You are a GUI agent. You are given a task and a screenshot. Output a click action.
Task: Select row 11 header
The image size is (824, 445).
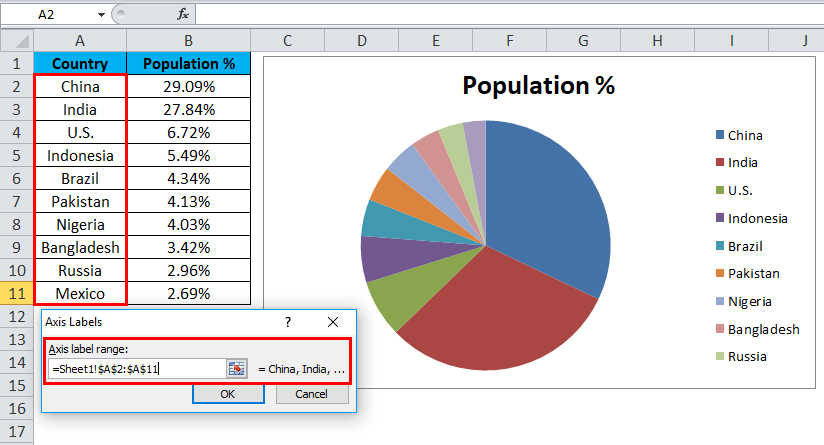click(17, 293)
